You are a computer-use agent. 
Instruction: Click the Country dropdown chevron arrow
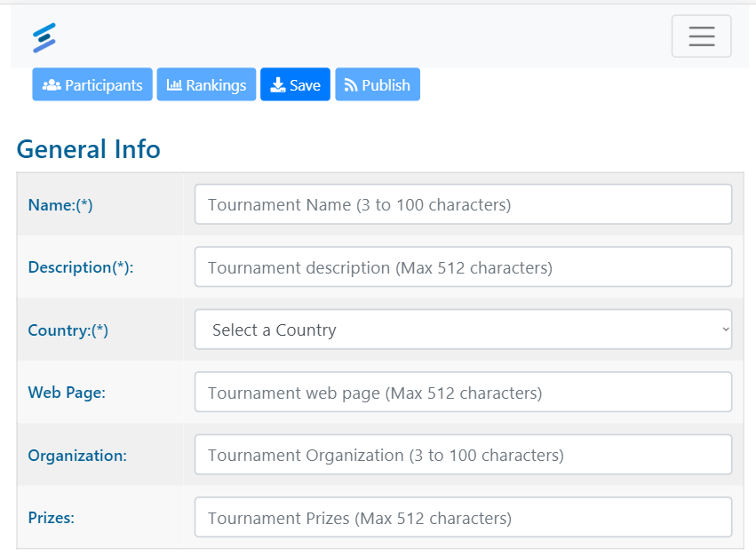(725, 330)
